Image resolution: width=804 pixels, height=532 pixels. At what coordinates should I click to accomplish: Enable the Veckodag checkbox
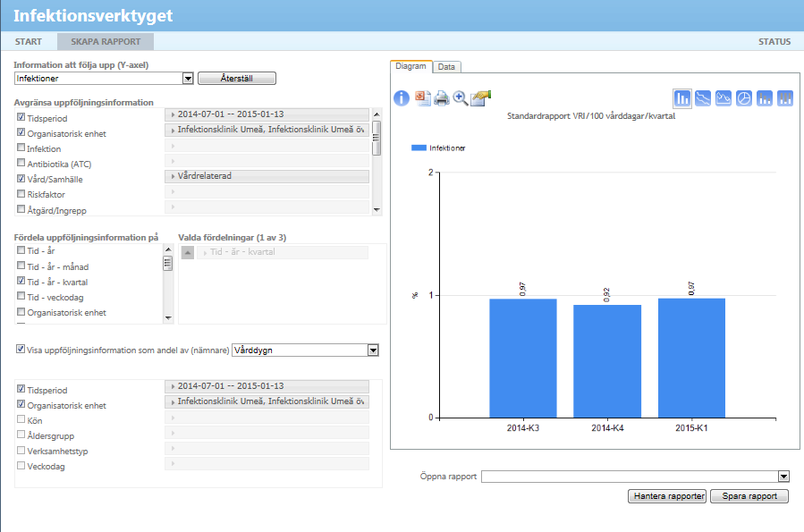coord(21,466)
